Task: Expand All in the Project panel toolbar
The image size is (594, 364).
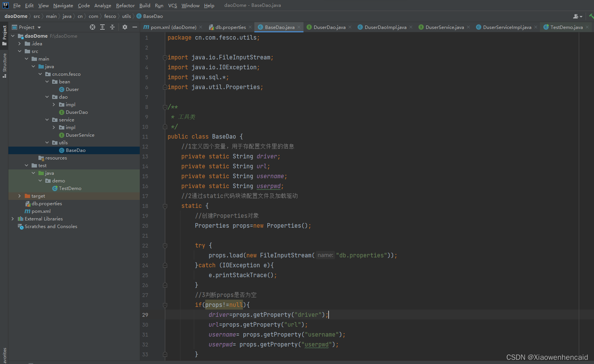Action: (x=102, y=27)
